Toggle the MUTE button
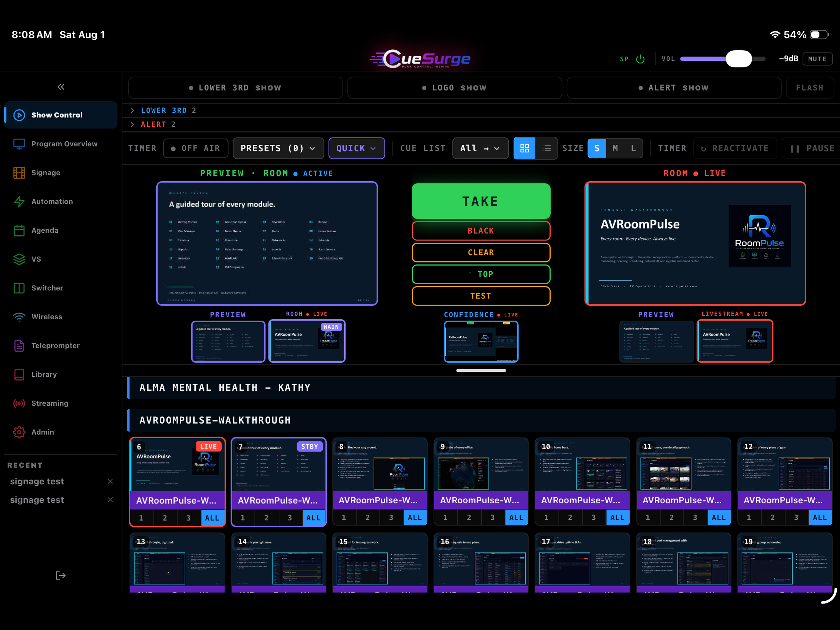 tap(817, 59)
